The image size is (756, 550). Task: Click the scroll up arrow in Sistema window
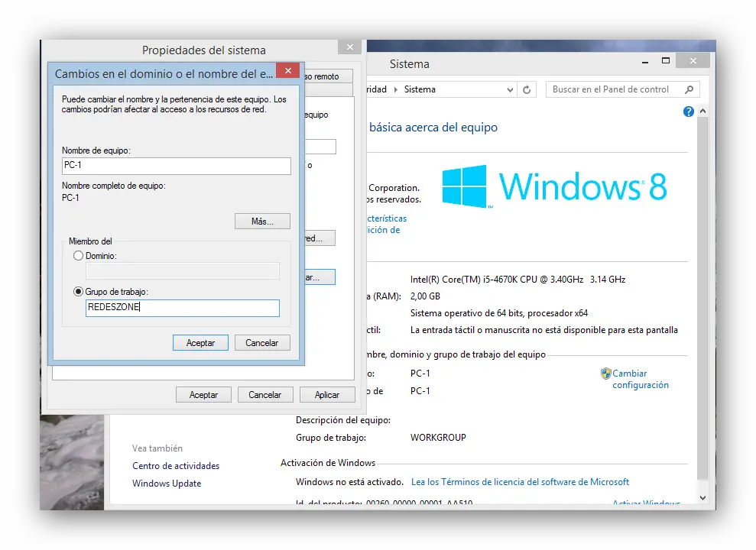pyautogui.click(x=703, y=112)
